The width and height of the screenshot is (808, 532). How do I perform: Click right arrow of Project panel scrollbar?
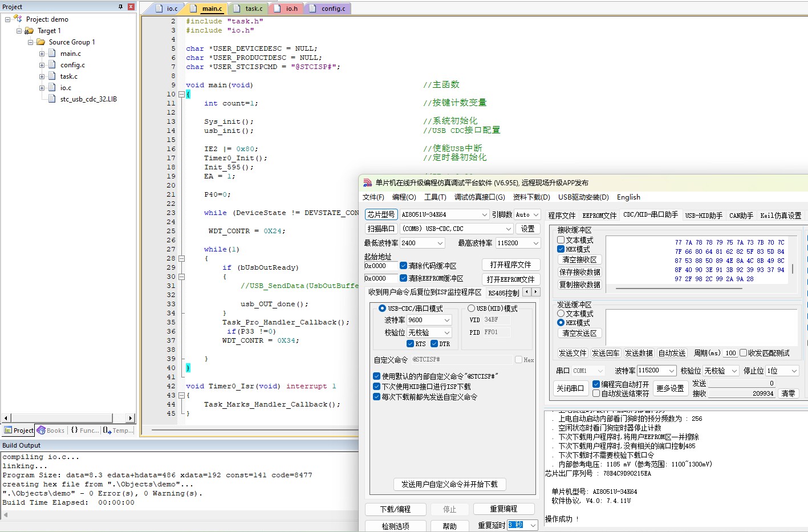(131, 418)
